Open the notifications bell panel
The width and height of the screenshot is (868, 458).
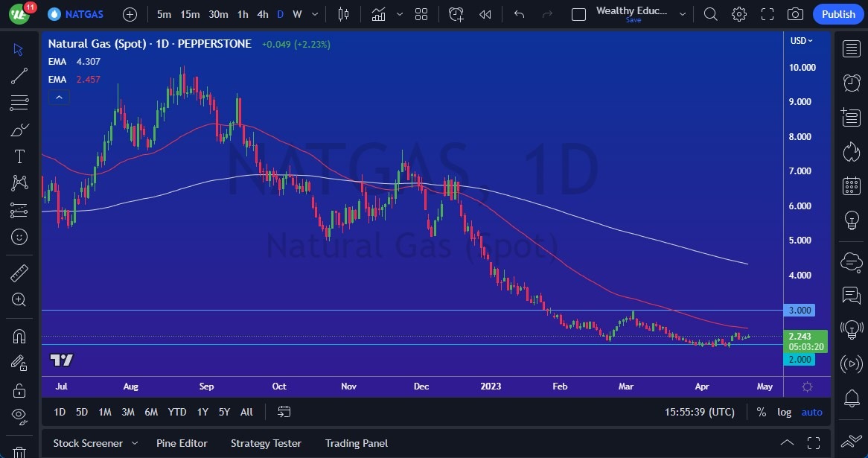[x=852, y=398]
